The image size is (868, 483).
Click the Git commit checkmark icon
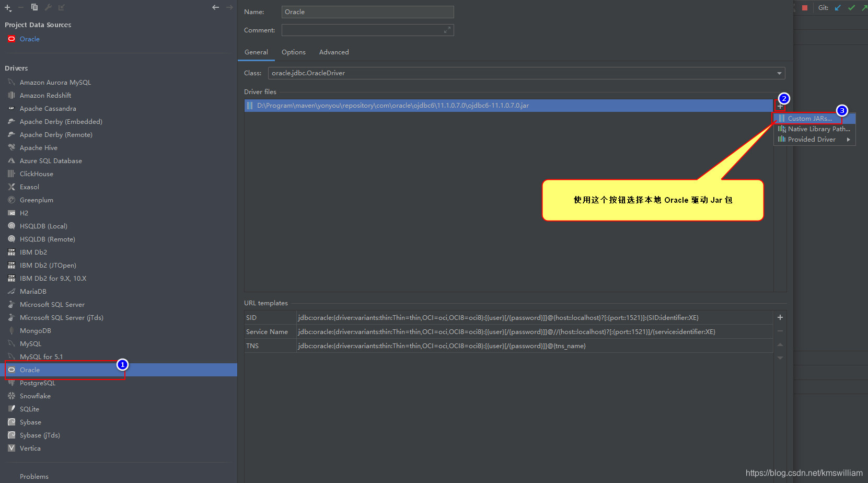[852, 7]
